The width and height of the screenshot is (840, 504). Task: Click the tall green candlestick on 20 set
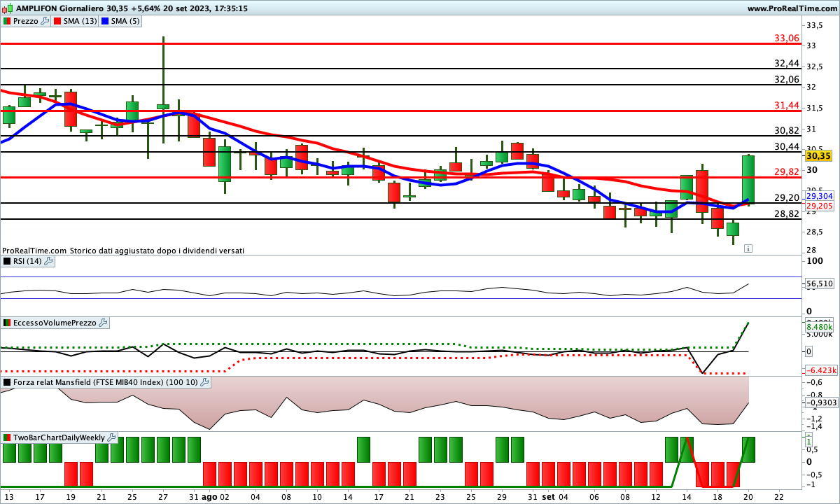(748, 180)
